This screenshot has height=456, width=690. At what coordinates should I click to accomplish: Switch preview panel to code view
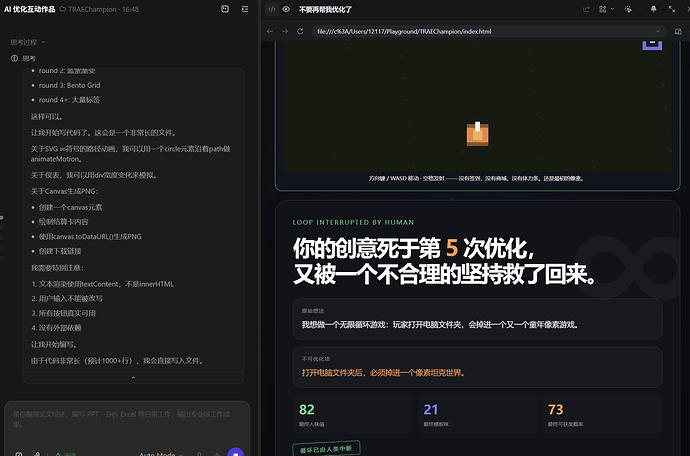pos(272,9)
